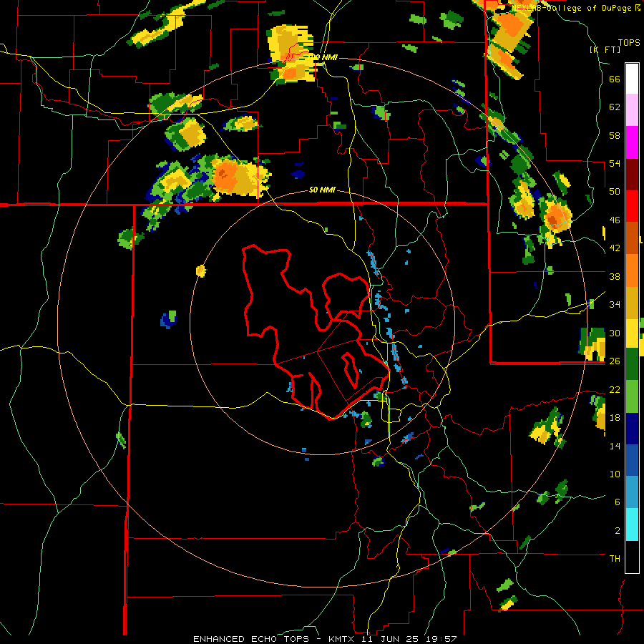
Task: Click the "2" legend value
Action: pos(618,530)
